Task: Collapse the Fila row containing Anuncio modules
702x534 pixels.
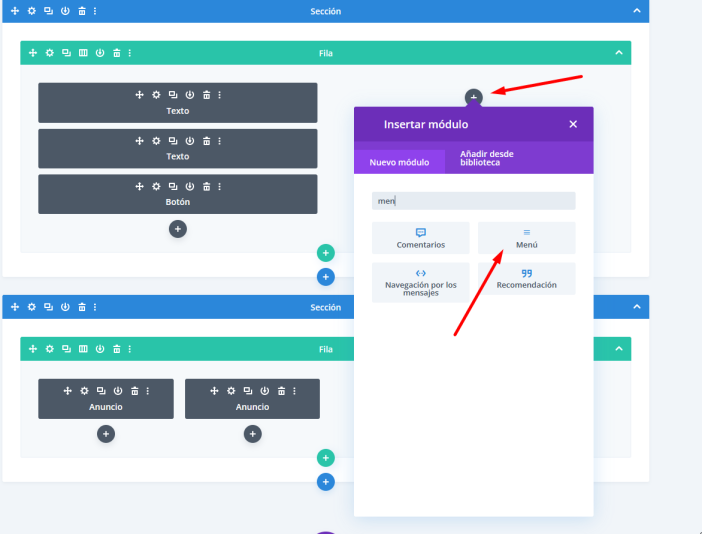Action: 619,348
